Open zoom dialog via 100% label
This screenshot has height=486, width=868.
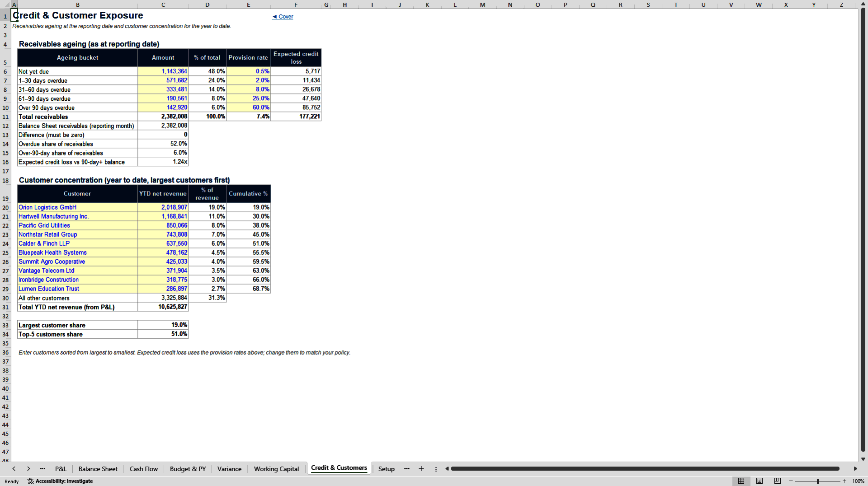(x=858, y=481)
